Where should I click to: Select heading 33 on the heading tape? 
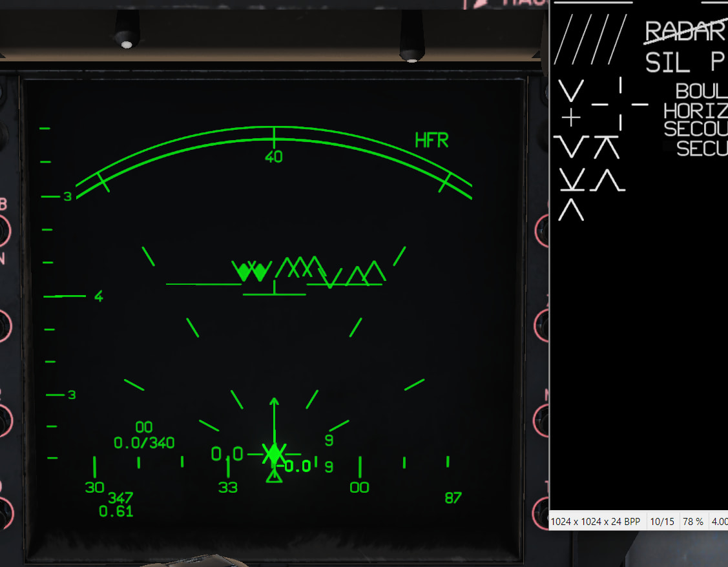[x=227, y=488]
